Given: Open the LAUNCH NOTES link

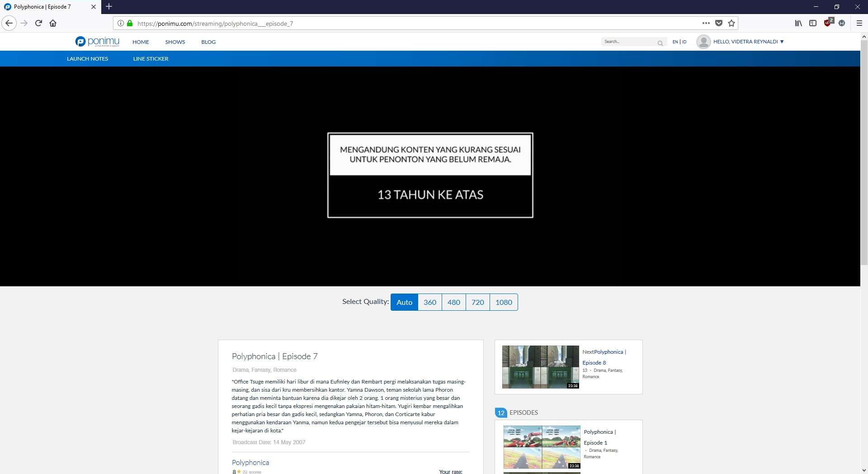Looking at the screenshot, I should click(87, 59).
